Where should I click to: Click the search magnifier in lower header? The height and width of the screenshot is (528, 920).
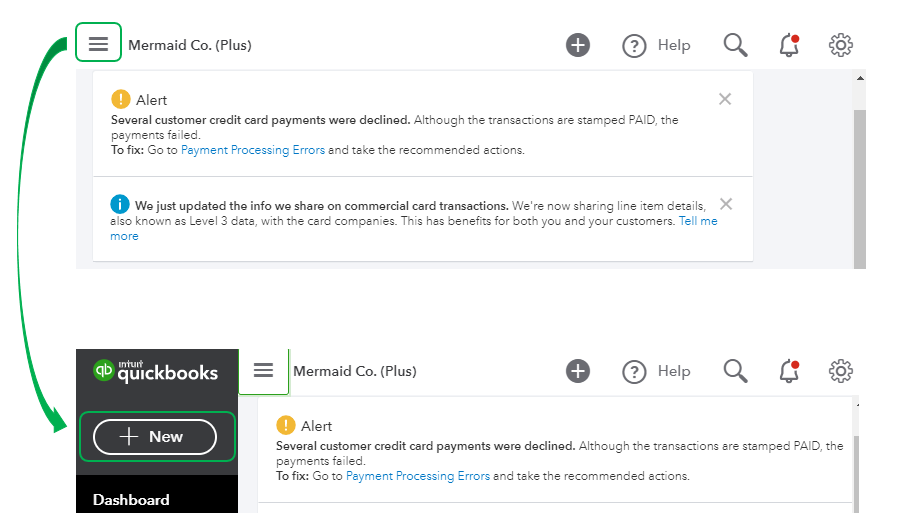coord(735,371)
